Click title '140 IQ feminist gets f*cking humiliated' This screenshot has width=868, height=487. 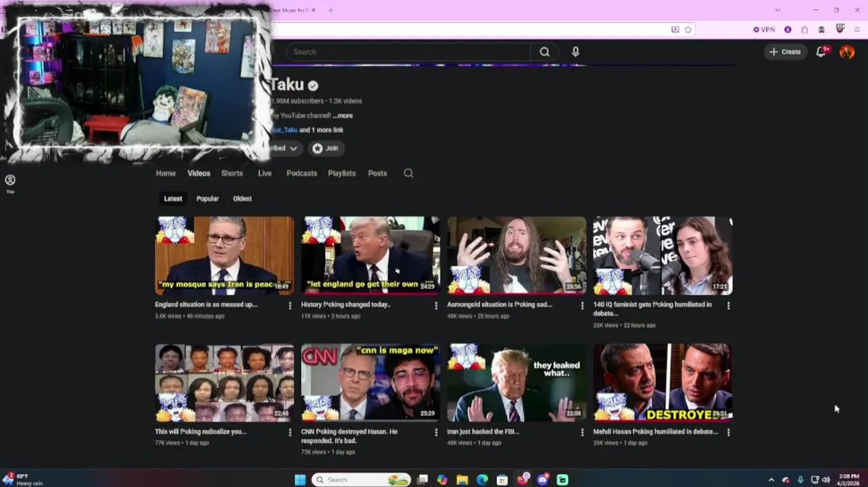tap(652, 309)
